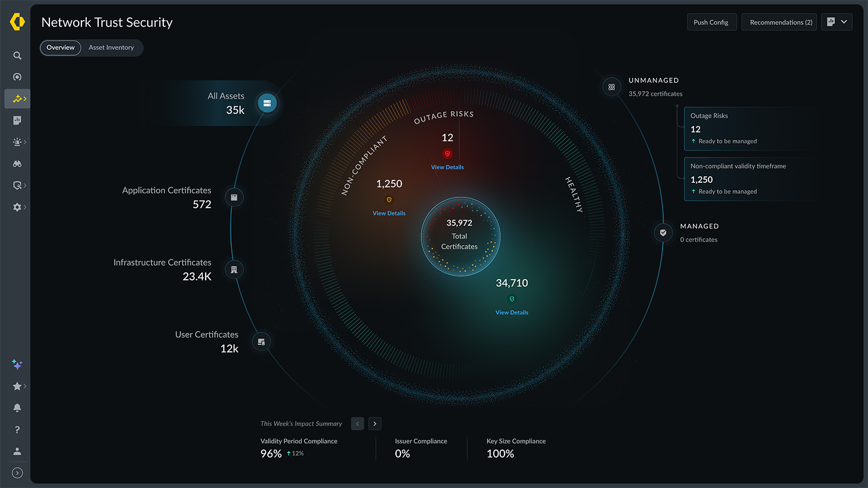Screen dimensions: 868x488
Task: Click the help question mark icon
Action: [x=17, y=429]
